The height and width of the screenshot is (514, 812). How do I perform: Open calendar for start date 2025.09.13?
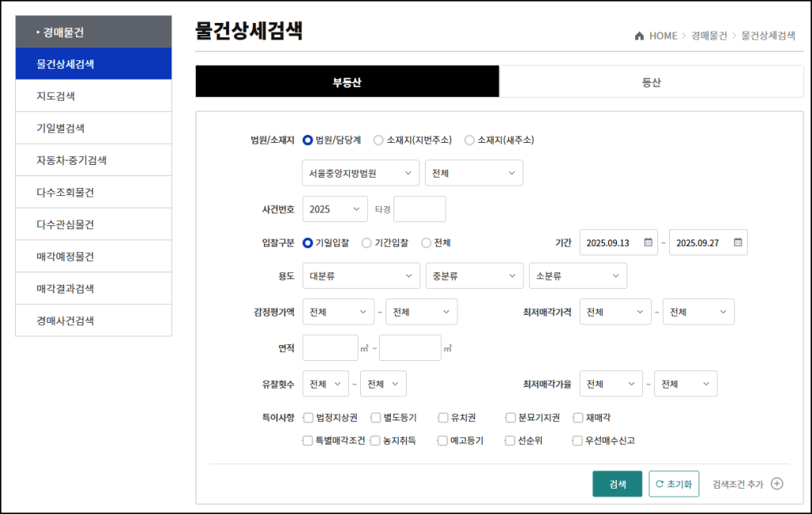[x=648, y=243]
